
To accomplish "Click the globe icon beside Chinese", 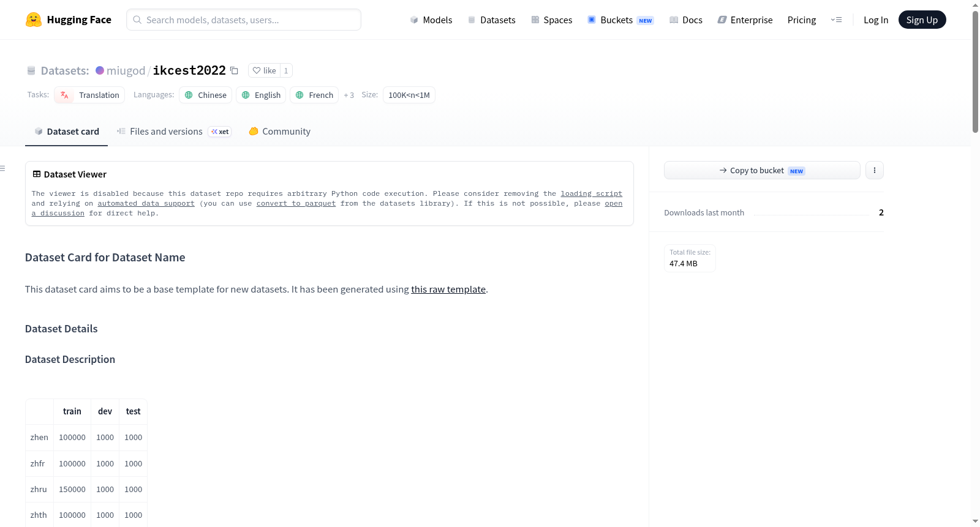I will click(x=189, y=95).
